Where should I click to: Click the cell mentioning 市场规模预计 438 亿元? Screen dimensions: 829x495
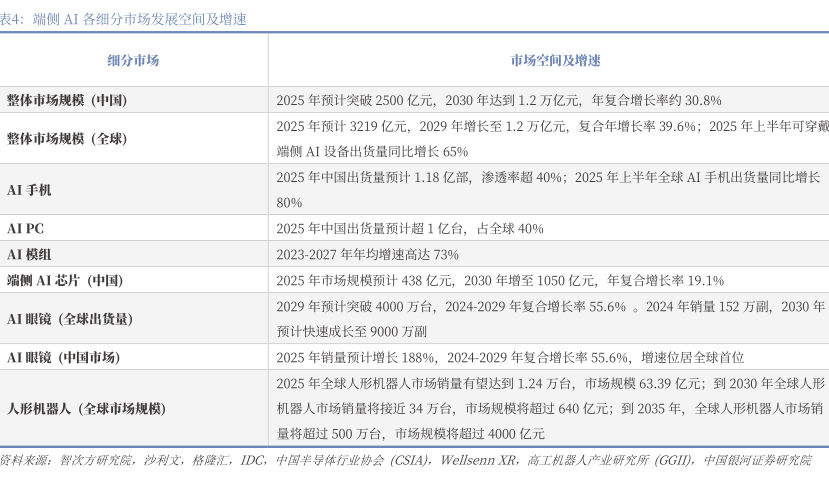coord(500,280)
